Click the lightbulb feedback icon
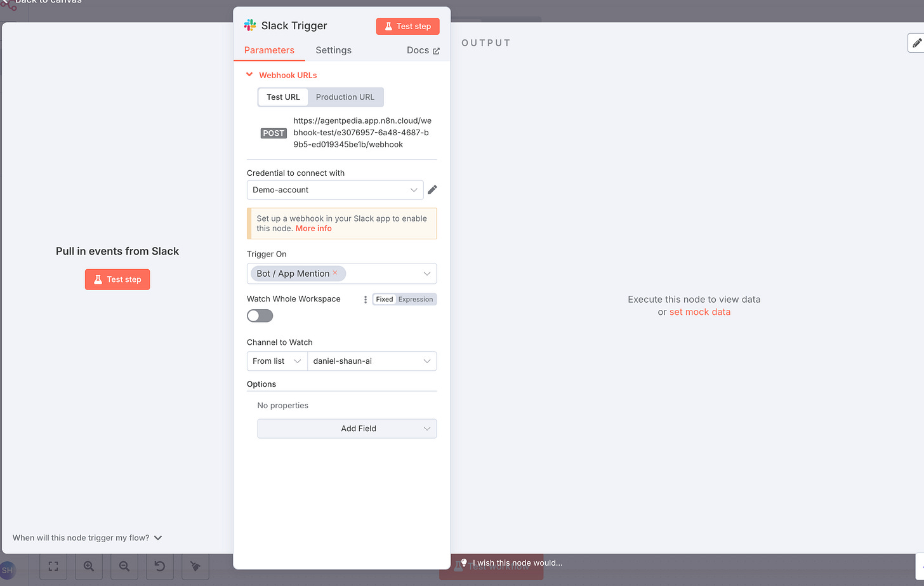The width and height of the screenshot is (924, 586). point(464,563)
